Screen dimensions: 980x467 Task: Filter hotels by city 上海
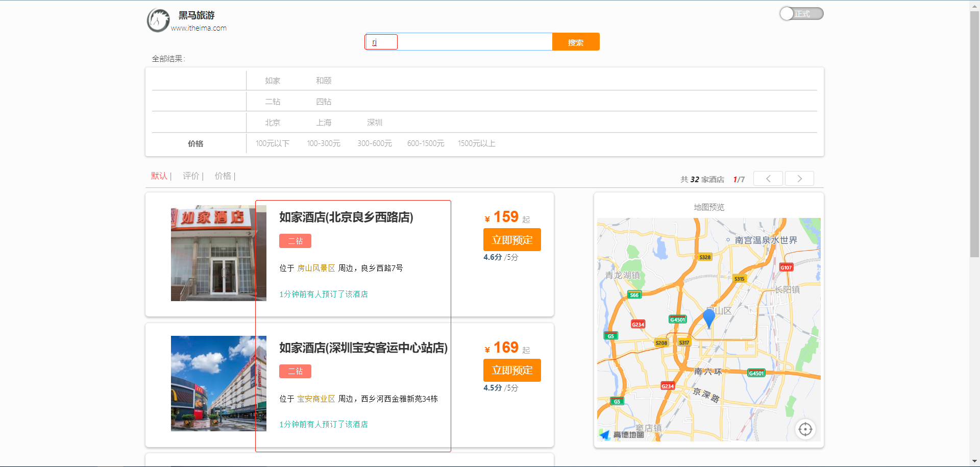[x=324, y=122]
